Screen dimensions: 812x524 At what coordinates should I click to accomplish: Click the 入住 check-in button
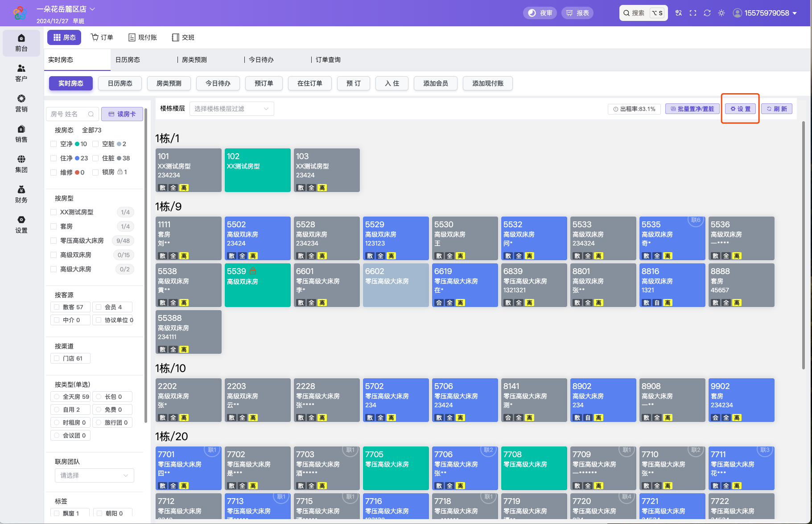[x=392, y=83]
